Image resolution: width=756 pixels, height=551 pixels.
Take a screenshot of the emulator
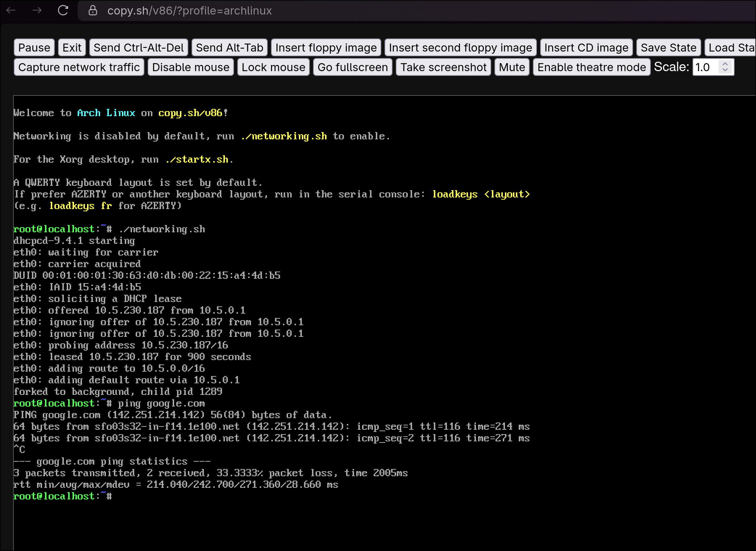(443, 67)
